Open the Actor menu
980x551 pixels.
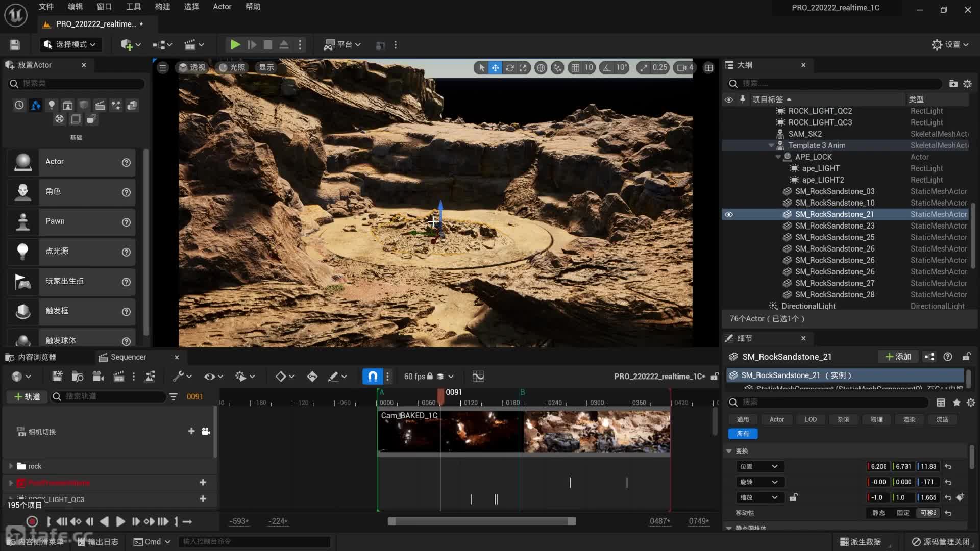[x=222, y=7]
